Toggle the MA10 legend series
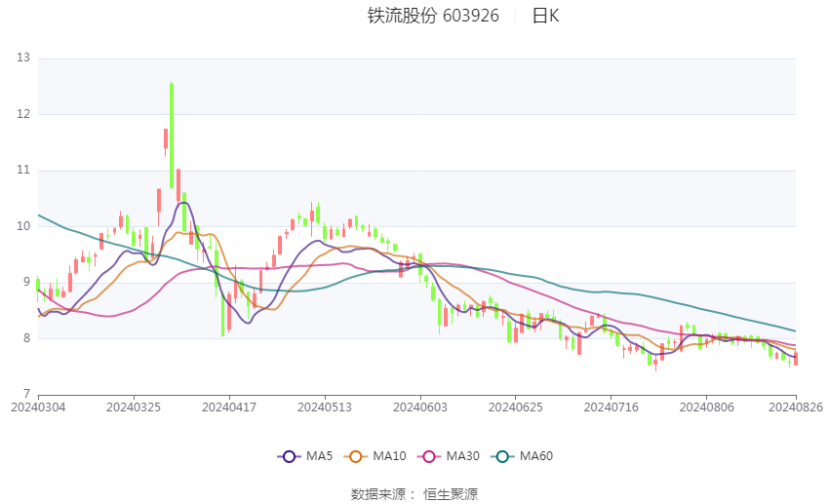The image size is (829, 504). [x=375, y=456]
